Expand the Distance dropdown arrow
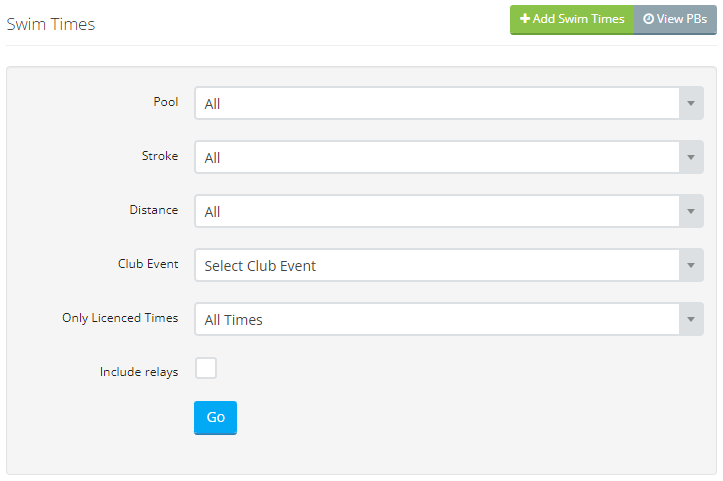 [691, 211]
